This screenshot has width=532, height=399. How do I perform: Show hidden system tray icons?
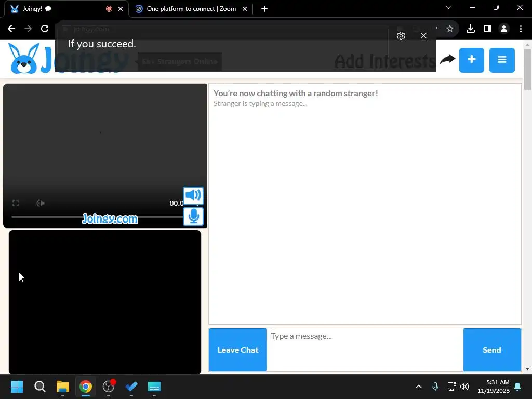pos(419,387)
